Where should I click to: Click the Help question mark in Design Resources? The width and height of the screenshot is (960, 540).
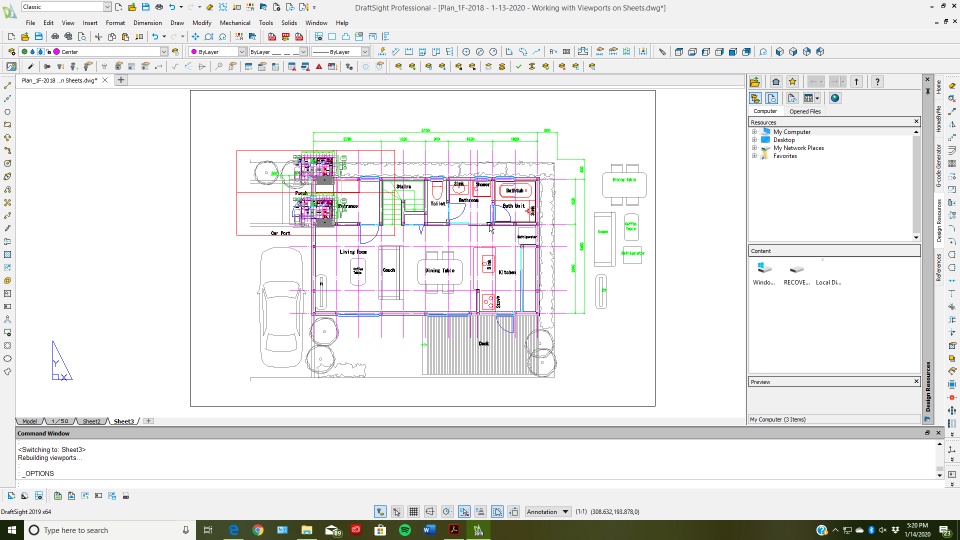(877, 82)
